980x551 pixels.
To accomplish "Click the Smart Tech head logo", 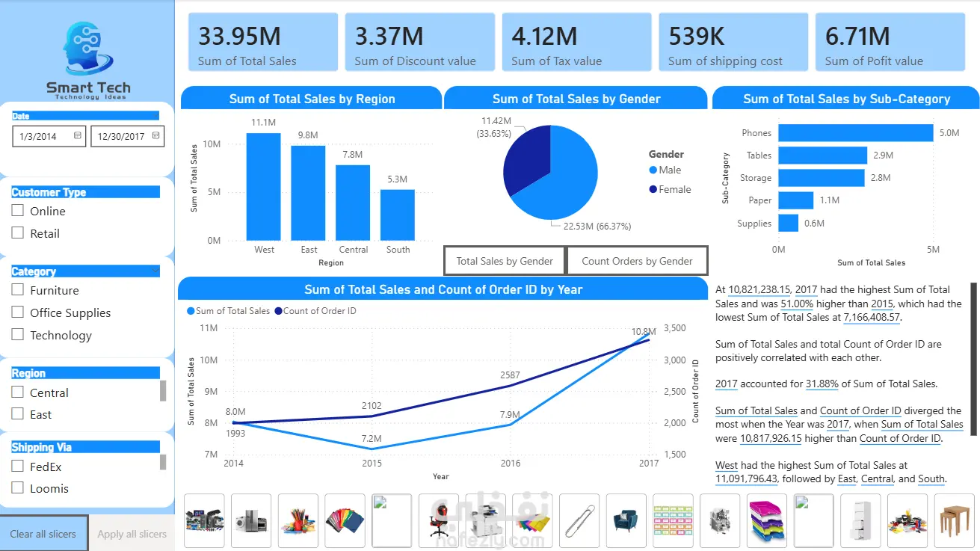I will click(87, 49).
